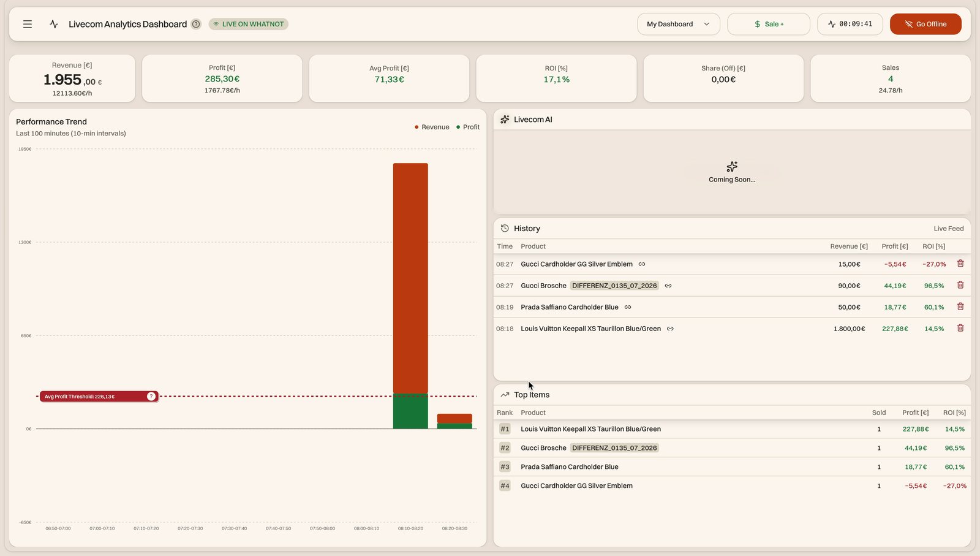Select #3 Prada Saffiano Cardholder top item

point(732,467)
